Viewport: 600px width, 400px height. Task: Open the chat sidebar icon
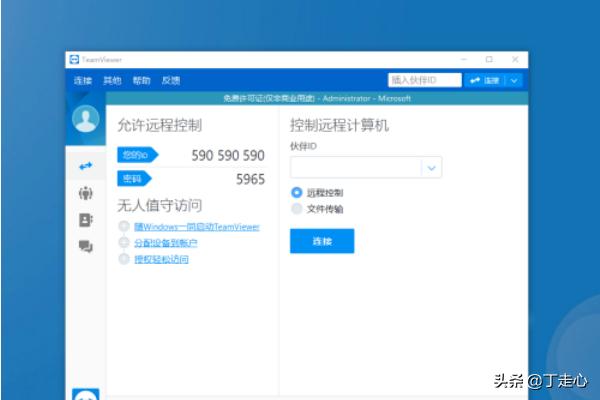click(86, 246)
